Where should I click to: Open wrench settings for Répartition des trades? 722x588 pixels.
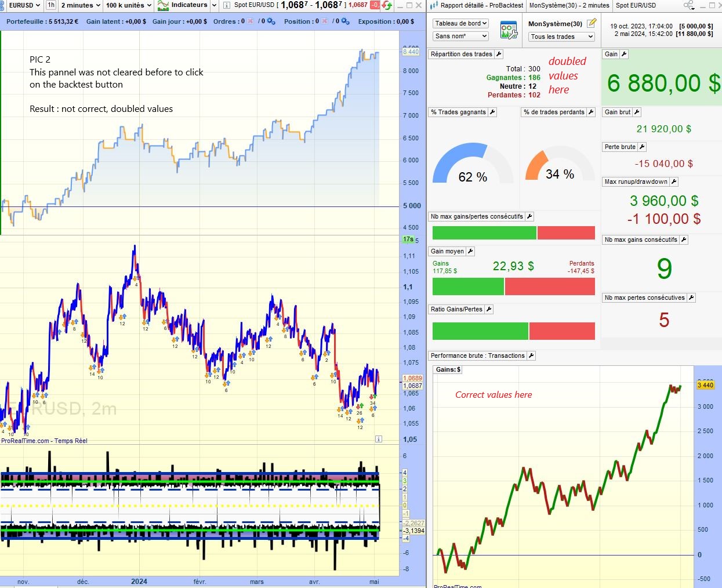[499, 54]
